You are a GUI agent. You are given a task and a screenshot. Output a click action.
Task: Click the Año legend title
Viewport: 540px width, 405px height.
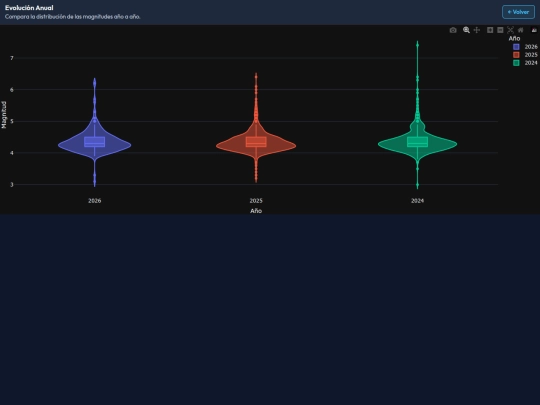tap(514, 39)
